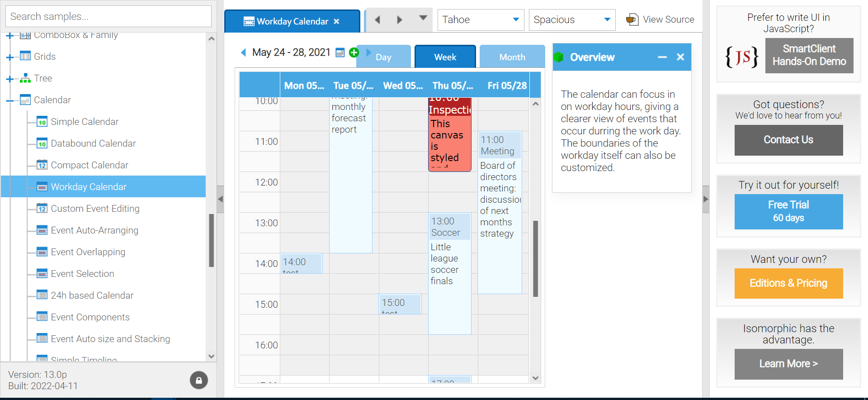
Task: Collapse the Calendar tree node
Action: tap(9, 100)
